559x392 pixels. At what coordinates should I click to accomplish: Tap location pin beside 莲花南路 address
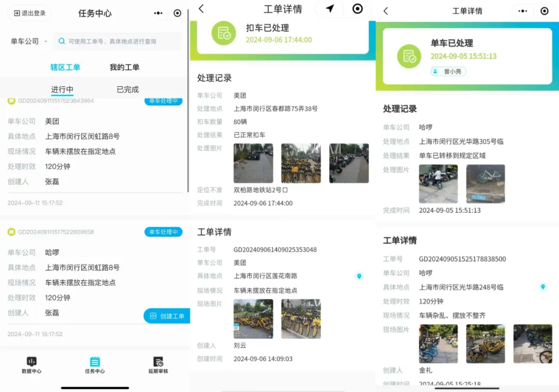[x=359, y=277]
